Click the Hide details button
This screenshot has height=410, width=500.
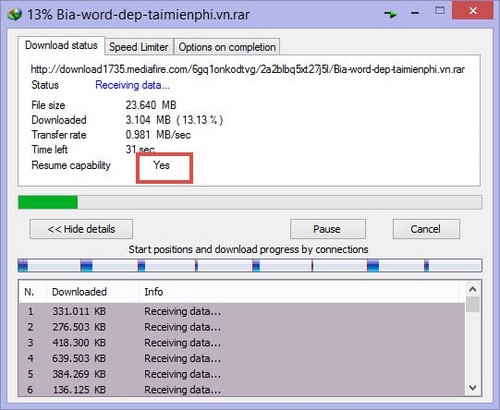coord(81,229)
